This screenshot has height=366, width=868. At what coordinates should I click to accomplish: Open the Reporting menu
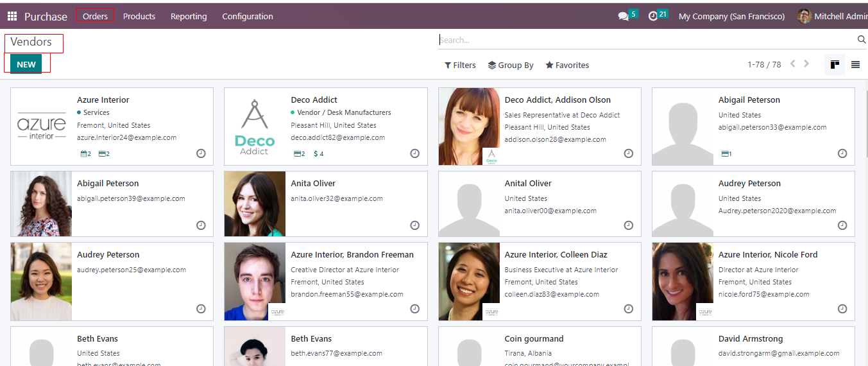pos(189,17)
